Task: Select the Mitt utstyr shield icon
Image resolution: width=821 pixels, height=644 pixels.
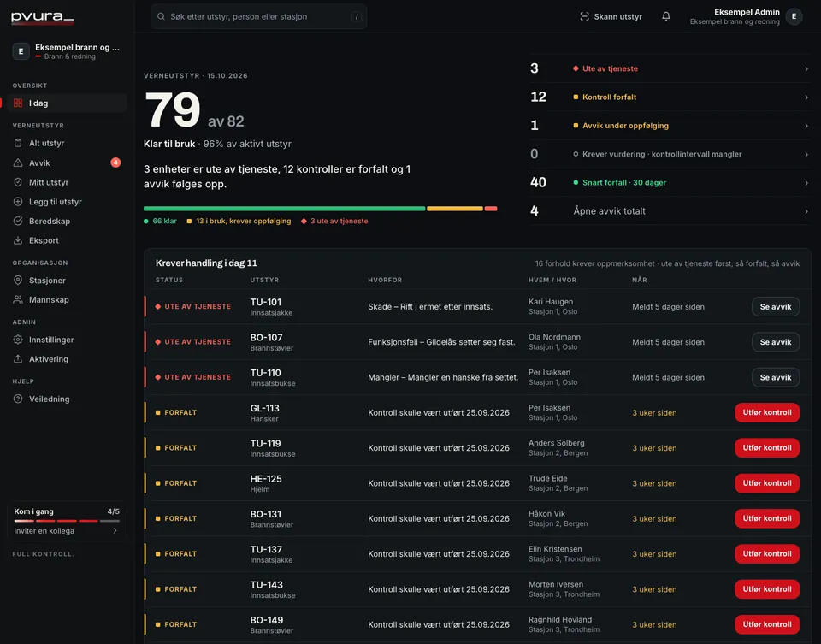Action: click(x=18, y=182)
